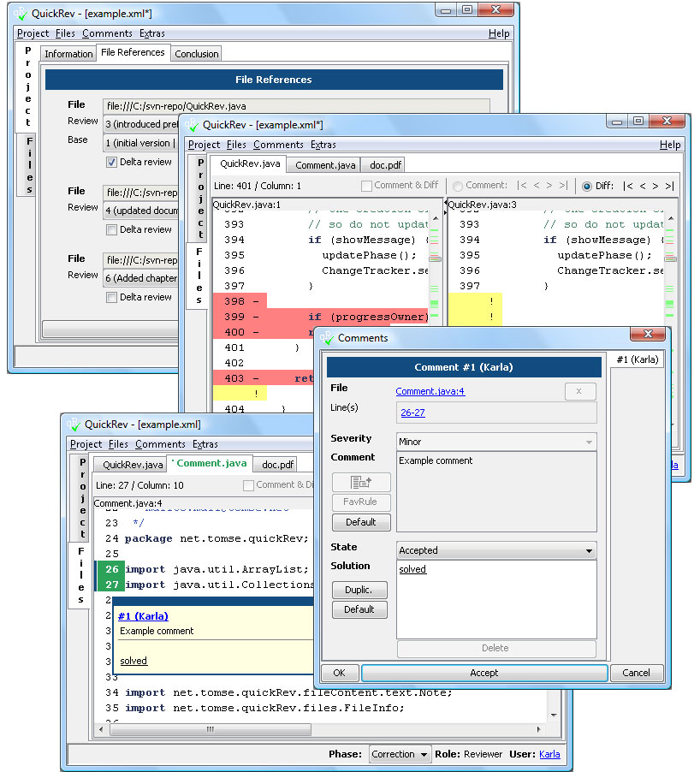Jump to first comment using the |< icon
The height and width of the screenshot is (772, 700).
point(523,186)
